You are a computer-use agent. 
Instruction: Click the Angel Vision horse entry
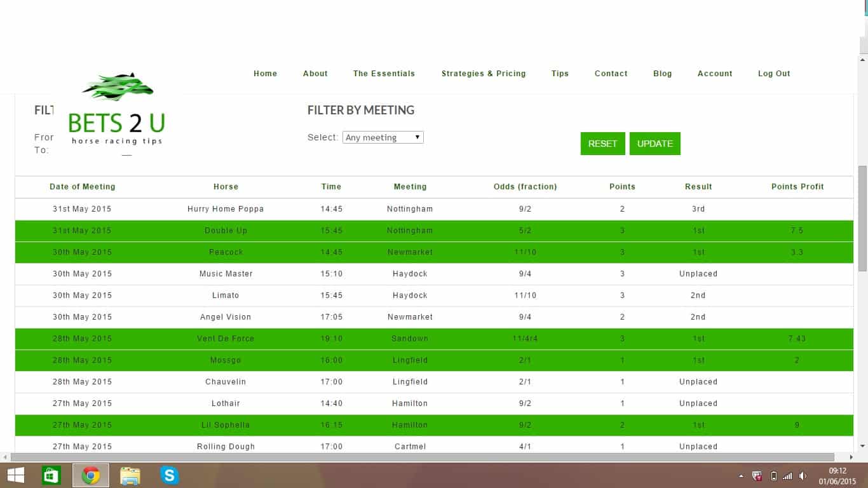(x=226, y=317)
